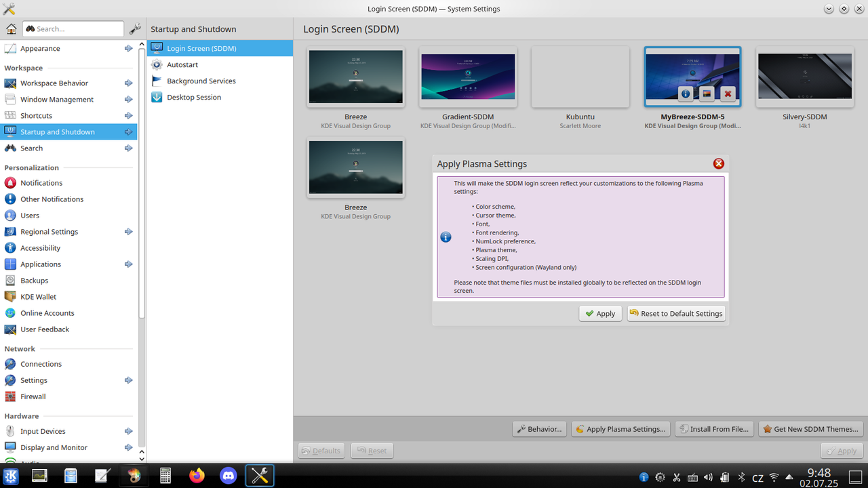The width and height of the screenshot is (868, 488).
Task: Close the Apply Plasma Settings panel
Action: [x=719, y=163]
